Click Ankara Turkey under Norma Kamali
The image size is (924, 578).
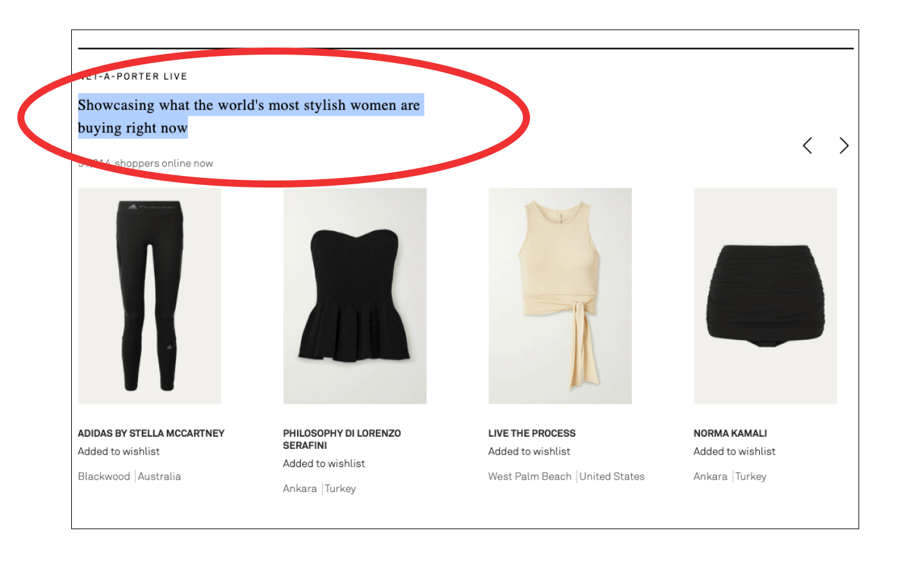click(x=730, y=477)
